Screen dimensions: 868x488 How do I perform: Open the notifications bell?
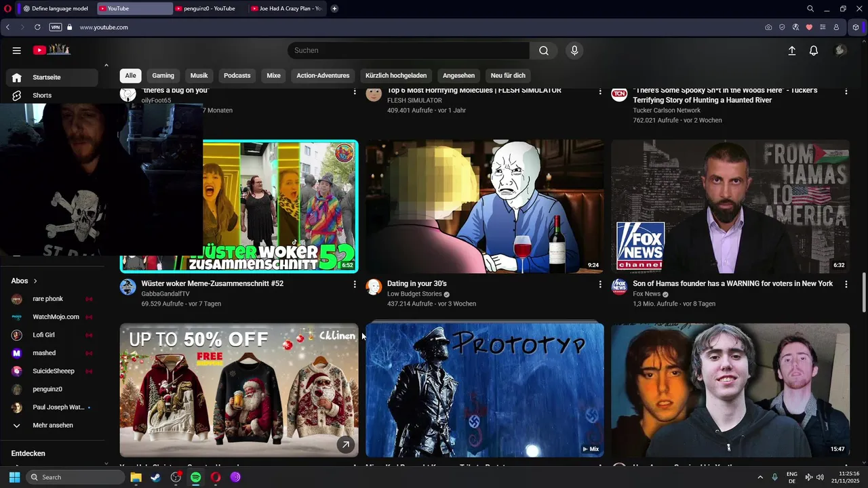(x=814, y=50)
